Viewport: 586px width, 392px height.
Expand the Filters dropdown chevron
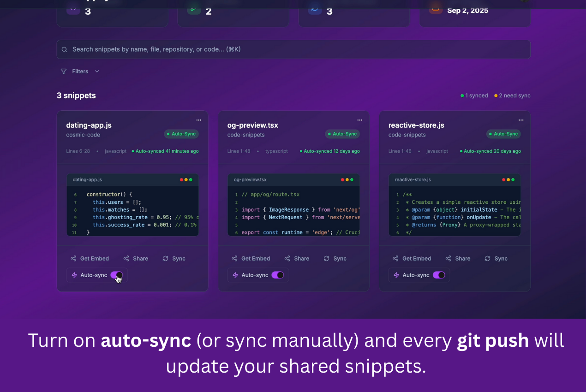tap(97, 71)
